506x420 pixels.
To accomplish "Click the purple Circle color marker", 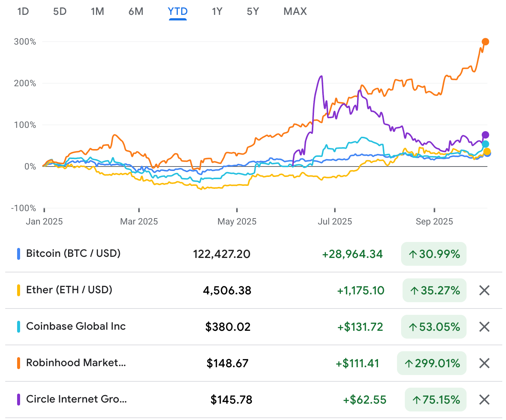I will pyautogui.click(x=19, y=400).
